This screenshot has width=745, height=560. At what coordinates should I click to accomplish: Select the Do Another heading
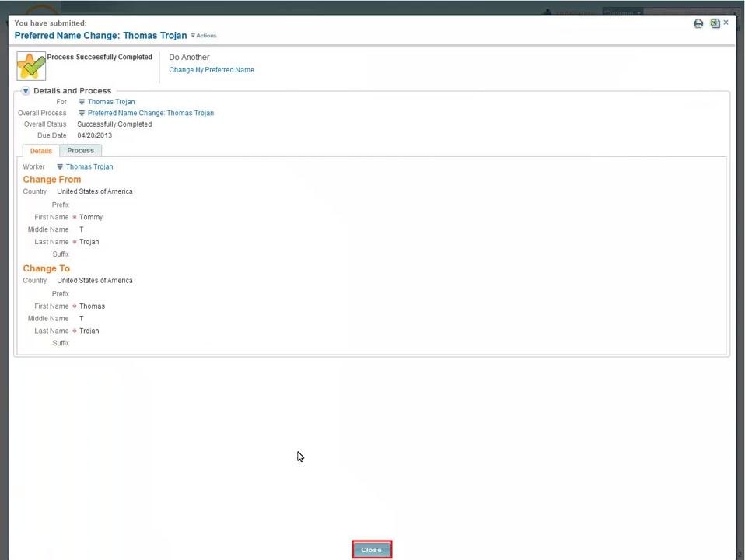189,57
